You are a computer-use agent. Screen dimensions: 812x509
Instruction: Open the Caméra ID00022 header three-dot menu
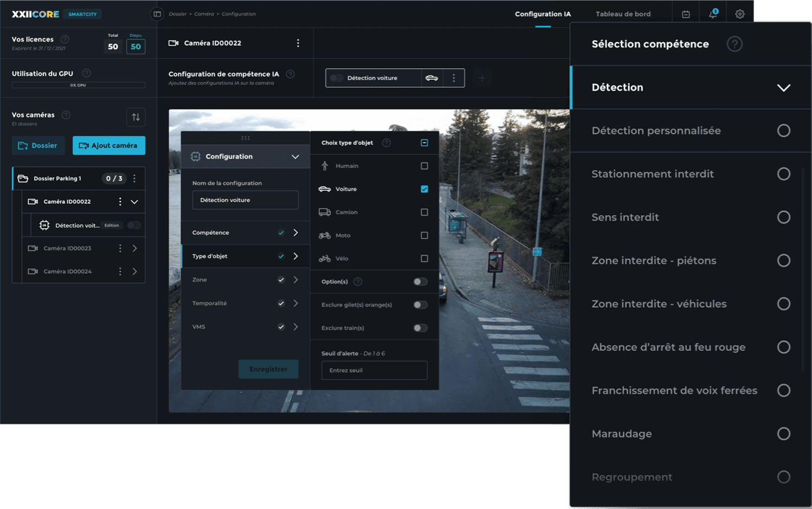[298, 43]
